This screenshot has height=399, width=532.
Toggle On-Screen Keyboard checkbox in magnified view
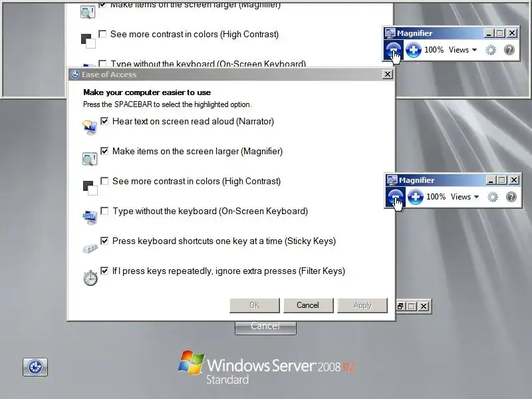click(102, 63)
